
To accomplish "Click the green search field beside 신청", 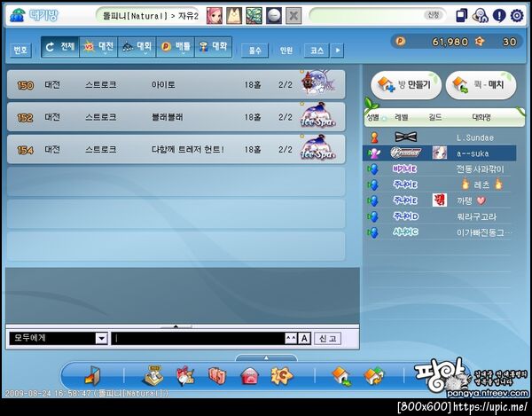I will point(366,15).
